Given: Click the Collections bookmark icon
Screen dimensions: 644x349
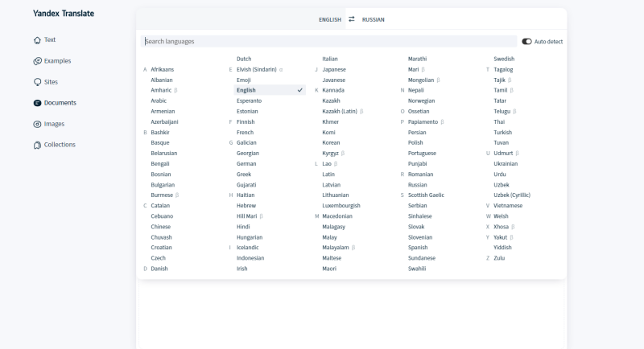Looking at the screenshot, I should pos(37,145).
